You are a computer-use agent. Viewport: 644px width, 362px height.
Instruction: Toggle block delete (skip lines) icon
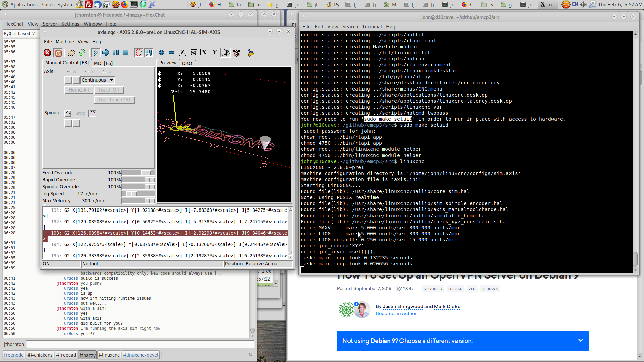[139, 53]
